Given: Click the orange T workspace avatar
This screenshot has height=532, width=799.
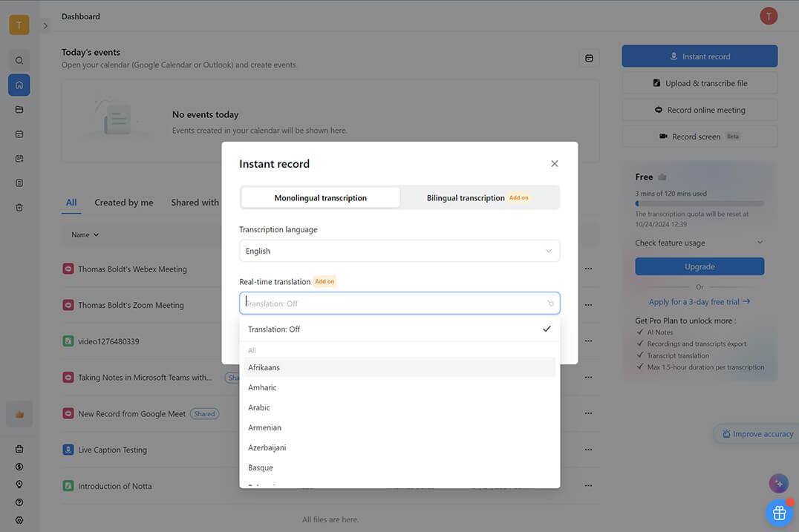Looking at the screenshot, I should point(19,25).
